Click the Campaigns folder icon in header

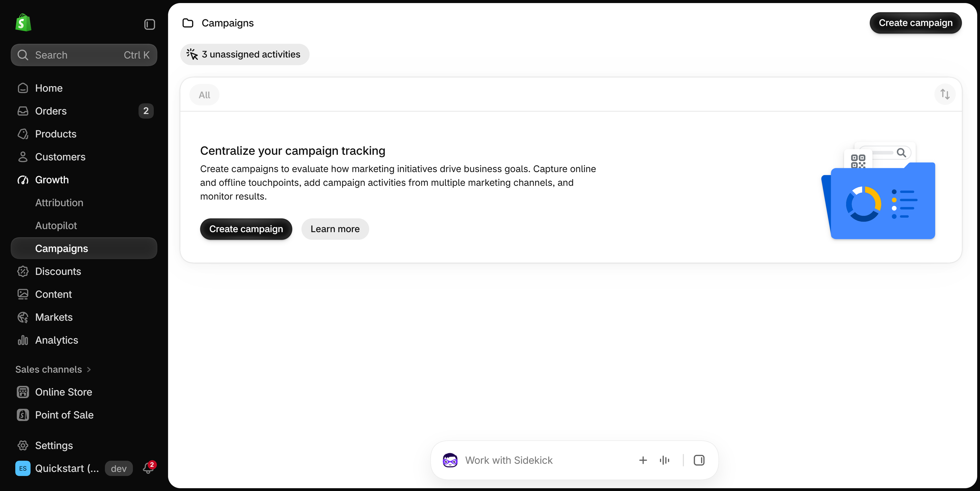(188, 23)
